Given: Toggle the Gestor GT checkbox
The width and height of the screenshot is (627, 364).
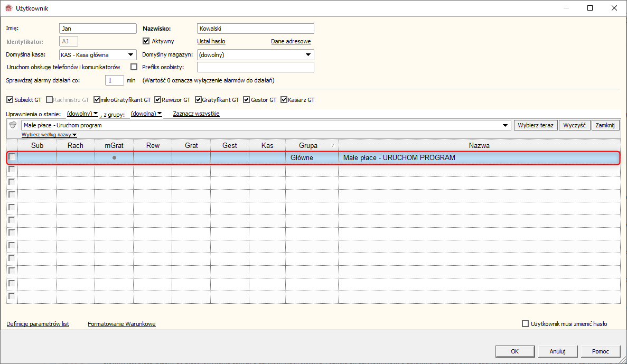Looking at the screenshot, I should pos(246,100).
